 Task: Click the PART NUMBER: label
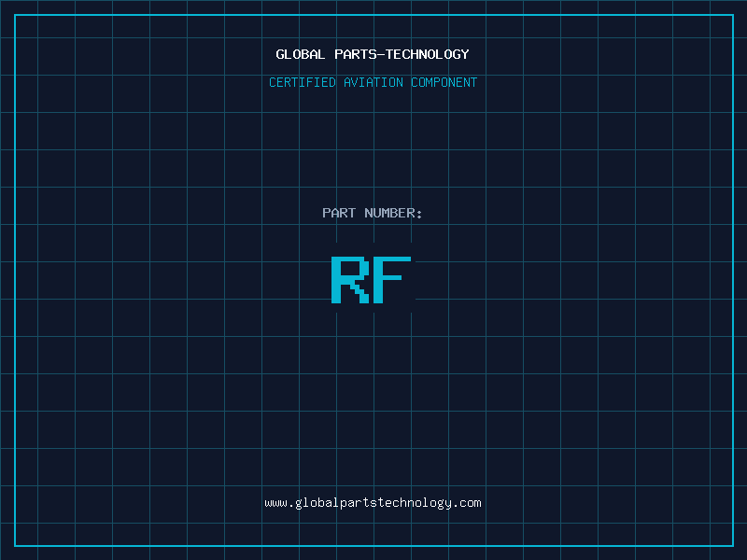(372, 213)
